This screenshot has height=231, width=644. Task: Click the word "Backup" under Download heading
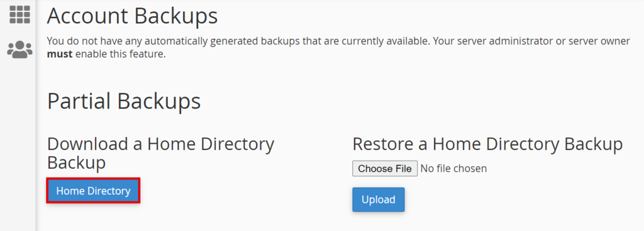tap(76, 163)
